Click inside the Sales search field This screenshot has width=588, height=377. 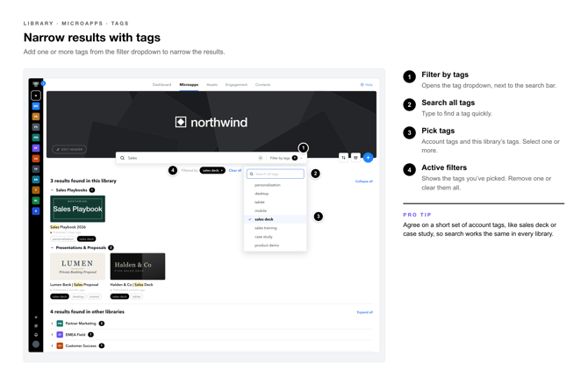(x=191, y=158)
